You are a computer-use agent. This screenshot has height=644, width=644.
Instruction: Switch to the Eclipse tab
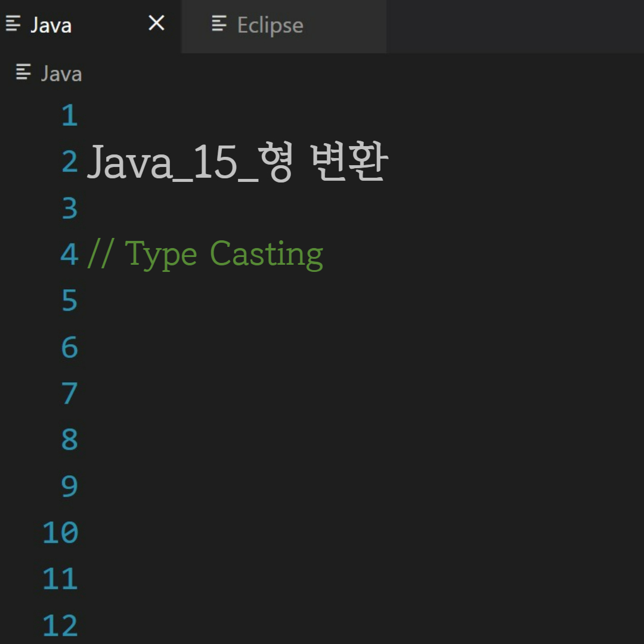(x=284, y=26)
